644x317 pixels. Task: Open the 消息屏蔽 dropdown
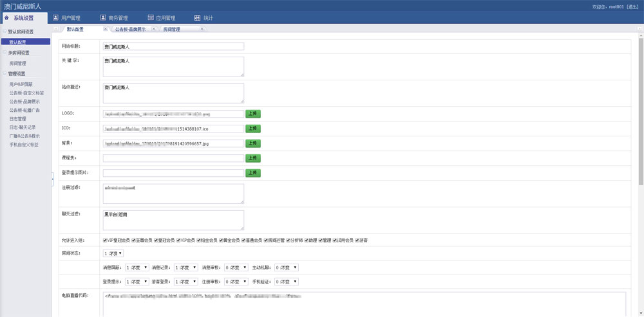(x=137, y=267)
